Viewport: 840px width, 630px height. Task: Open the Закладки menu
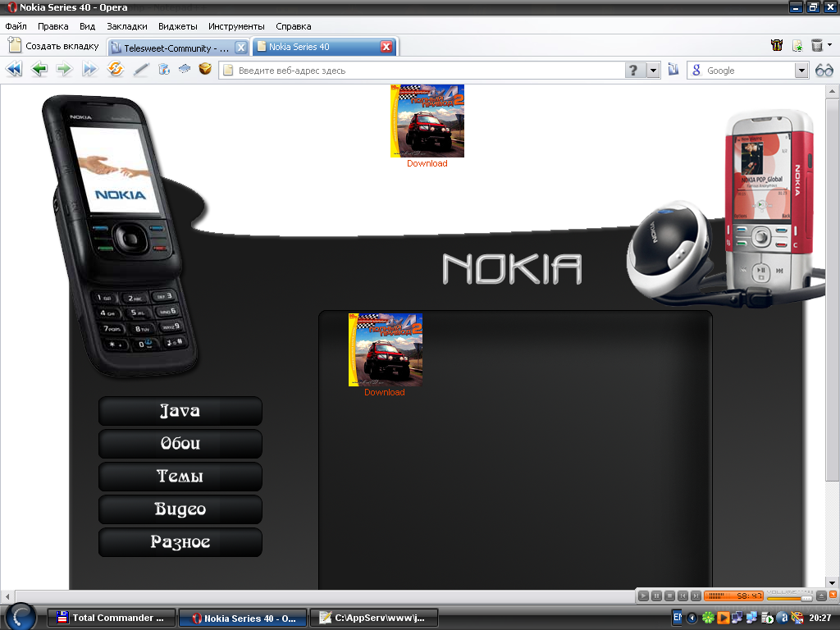point(126,26)
